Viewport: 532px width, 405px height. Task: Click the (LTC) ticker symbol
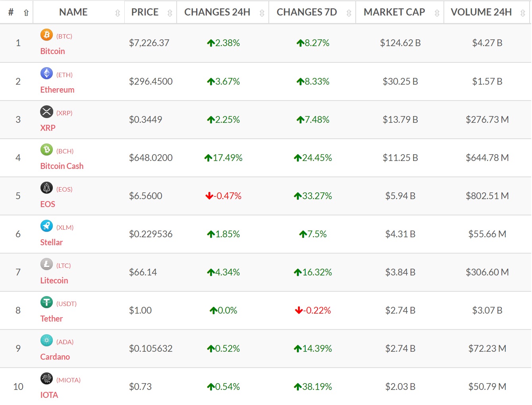click(64, 265)
